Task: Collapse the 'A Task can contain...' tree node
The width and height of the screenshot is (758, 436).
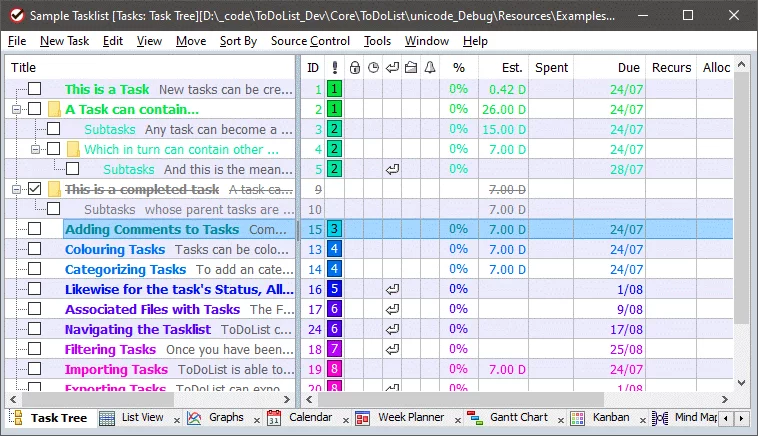Action: 16,109
